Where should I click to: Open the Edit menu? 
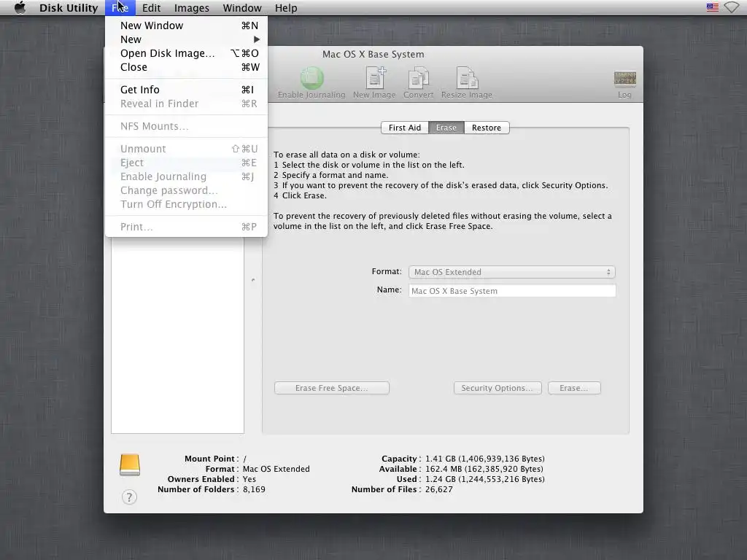pos(151,7)
